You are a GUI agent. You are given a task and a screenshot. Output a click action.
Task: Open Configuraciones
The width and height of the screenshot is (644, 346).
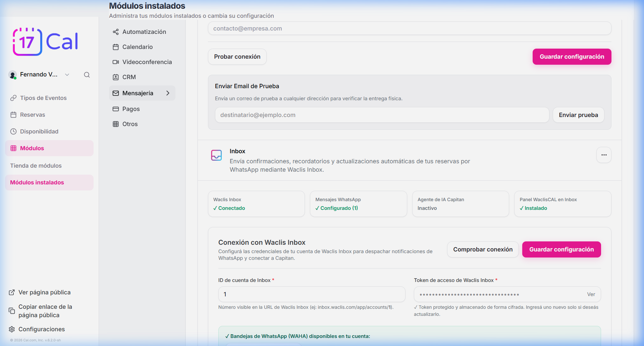(x=42, y=329)
